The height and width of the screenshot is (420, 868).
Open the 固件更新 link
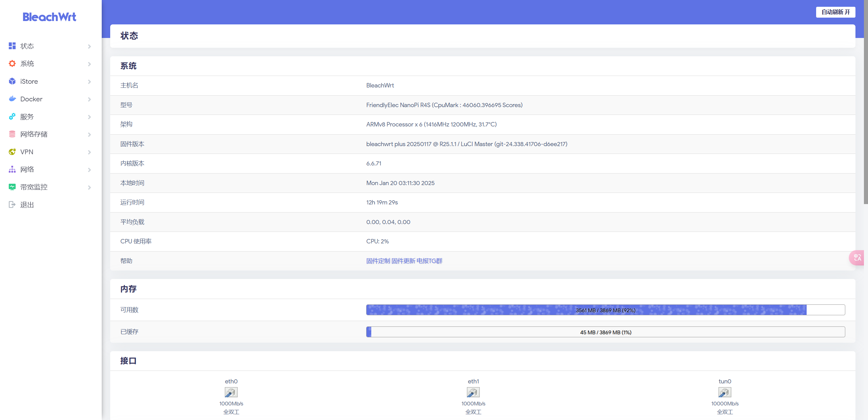(403, 261)
